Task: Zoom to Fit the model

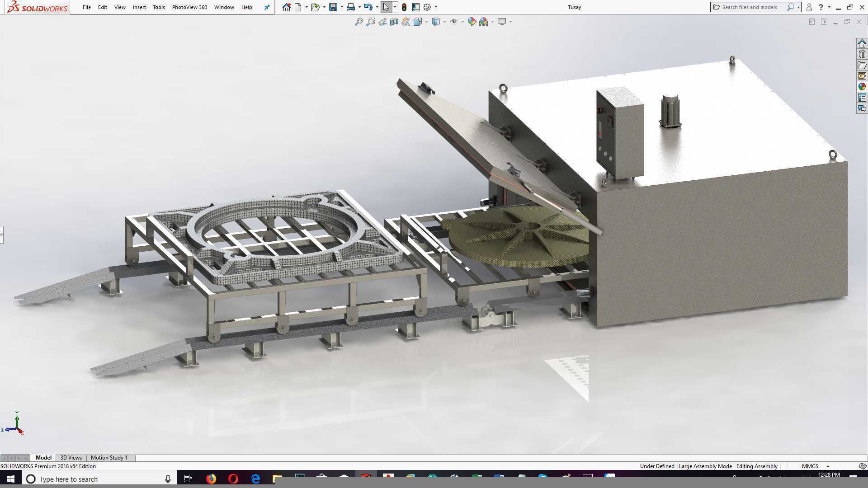Action: point(359,22)
